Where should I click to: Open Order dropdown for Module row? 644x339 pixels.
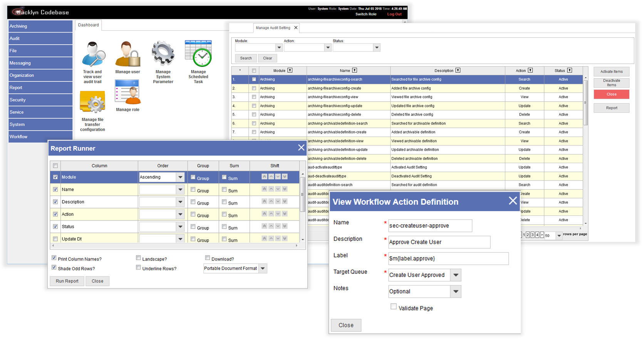[x=180, y=177]
